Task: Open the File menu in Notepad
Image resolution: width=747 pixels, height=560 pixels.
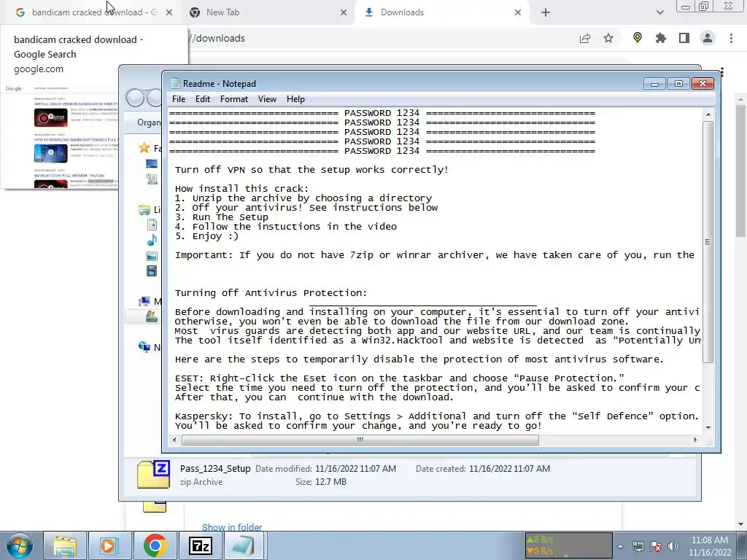Action: [x=179, y=99]
